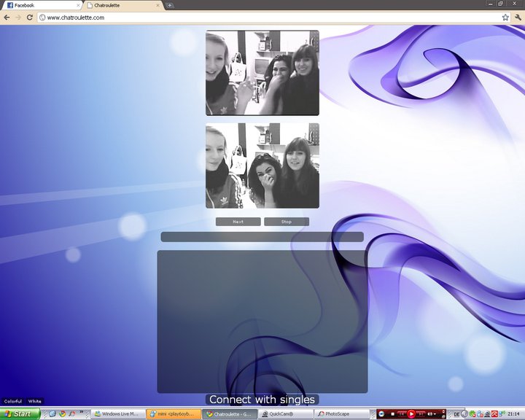Viewport: 525px width, 420px height.
Task: Open the media toolbar volume control
Action: (x=432, y=414)
